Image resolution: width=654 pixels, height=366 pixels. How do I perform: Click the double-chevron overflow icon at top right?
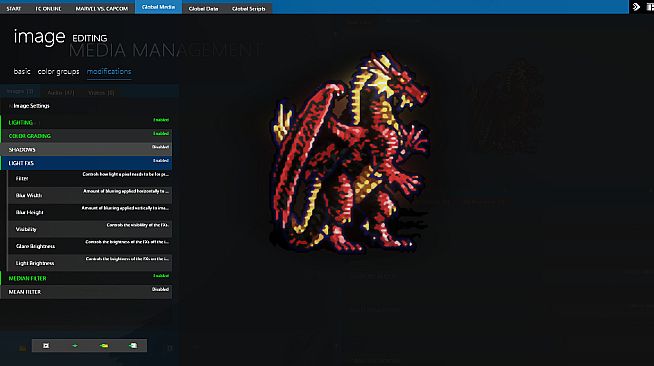pos(636,7)
